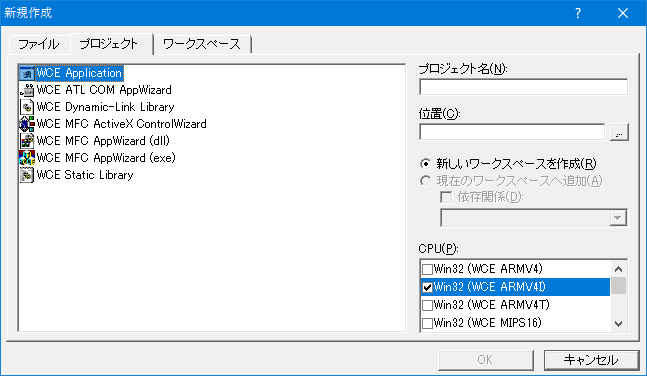Screen dimensions: 647x376
Task: Click the CPU list scrollbar thumb
Action: tap(618, 286)
